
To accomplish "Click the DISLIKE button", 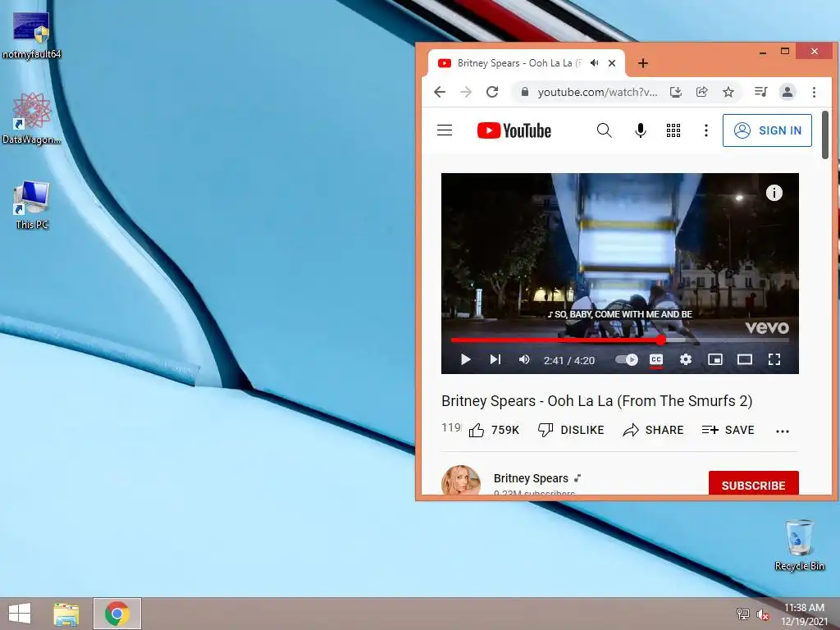I will click(571, 430).
